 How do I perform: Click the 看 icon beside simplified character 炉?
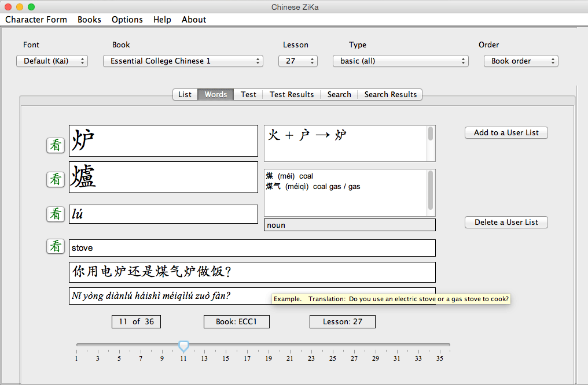pyautogui.click(x=56, y=145)
